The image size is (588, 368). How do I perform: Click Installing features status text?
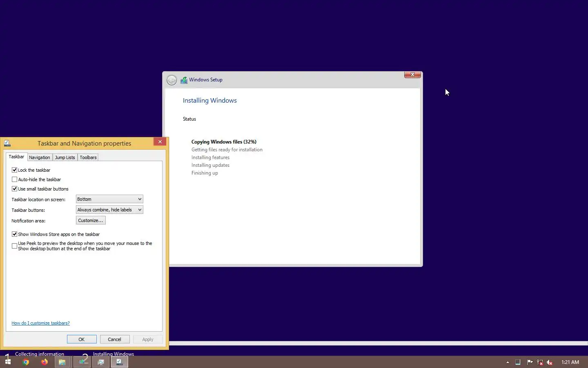[210, 157]
